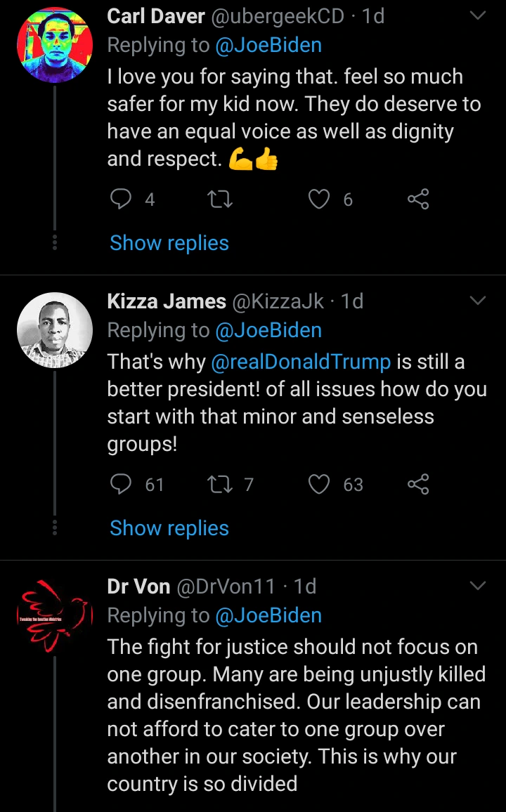
Task: Open the @realDonaldTrump mention link
Action: (301, 362)
